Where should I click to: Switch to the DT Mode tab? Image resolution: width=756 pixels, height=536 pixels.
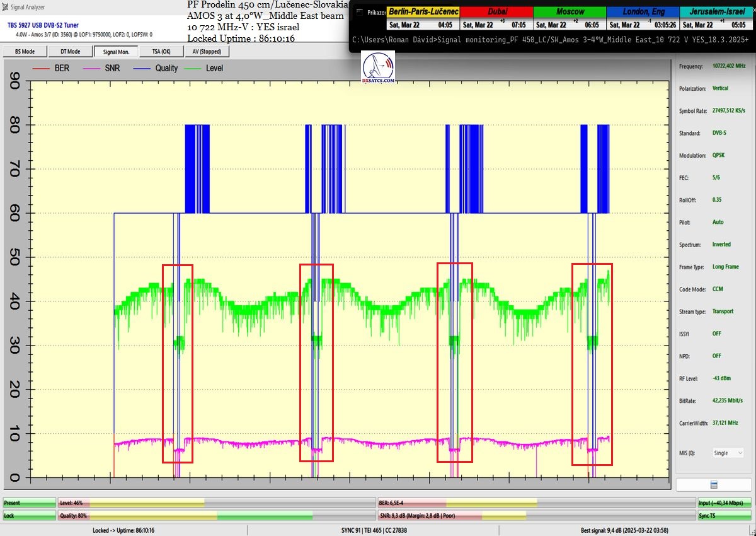click(x=70, y=52)
